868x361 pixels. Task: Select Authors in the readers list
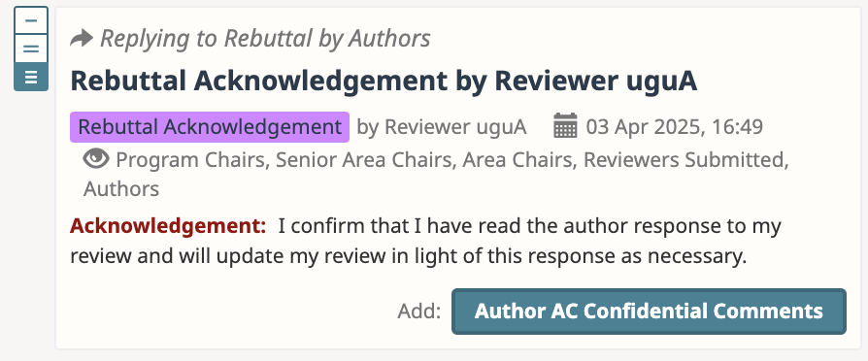pos(121,189)
